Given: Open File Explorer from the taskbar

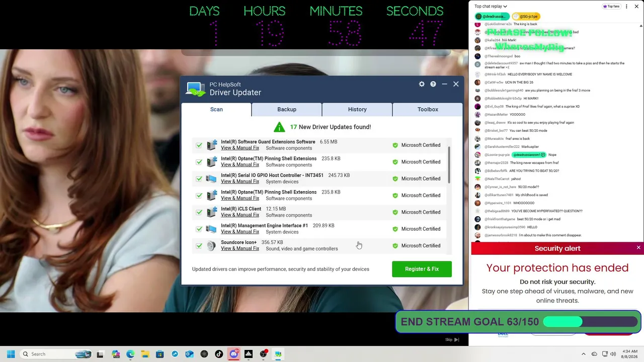Looking at the screenshot, I should 145,354.
